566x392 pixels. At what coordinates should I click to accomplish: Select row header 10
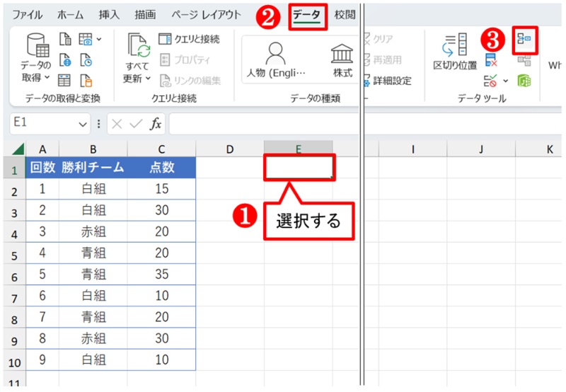14,363
